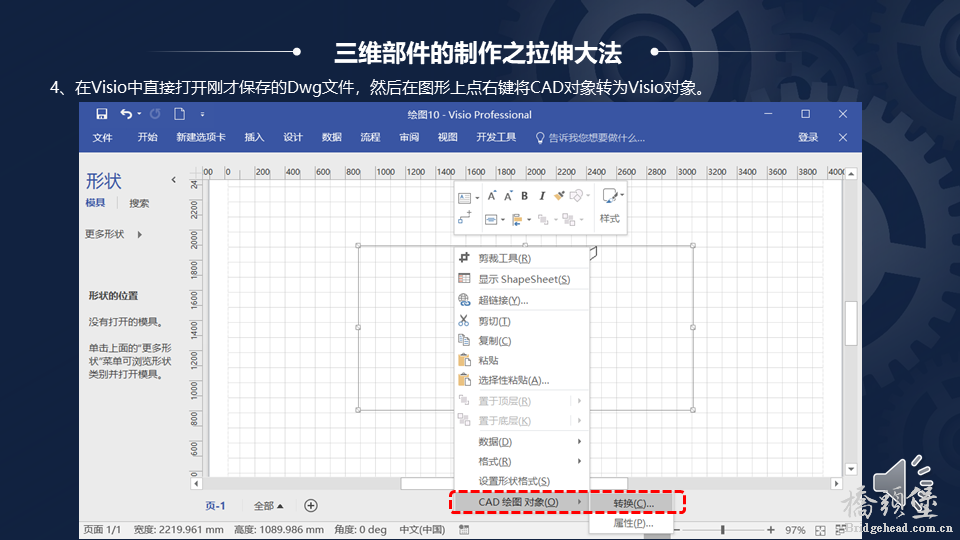The image size is (960, 540).
Task: Select 复制(C) from the context menu
Action: [x=522, y=340]
